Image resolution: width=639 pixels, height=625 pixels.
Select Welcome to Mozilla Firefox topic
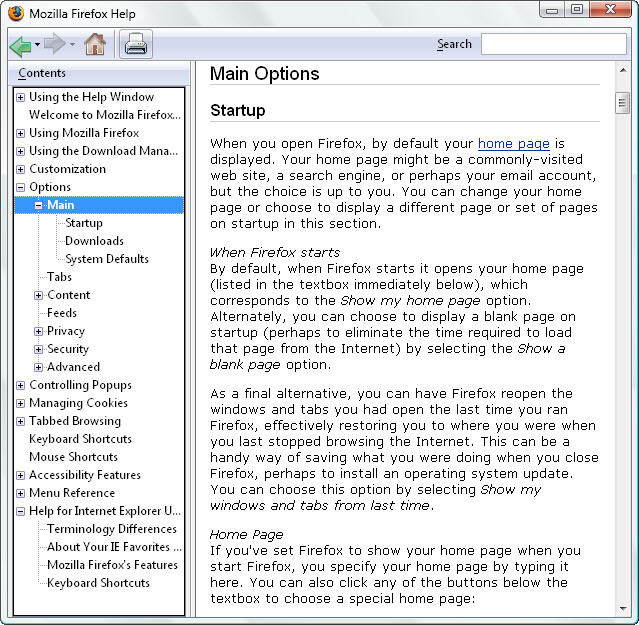(x=105, y=115)
